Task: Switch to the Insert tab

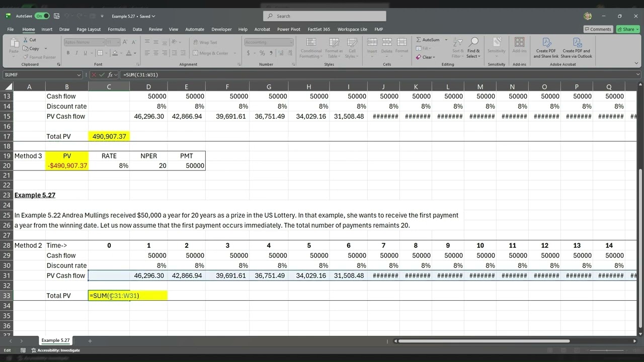Action: 47,29
